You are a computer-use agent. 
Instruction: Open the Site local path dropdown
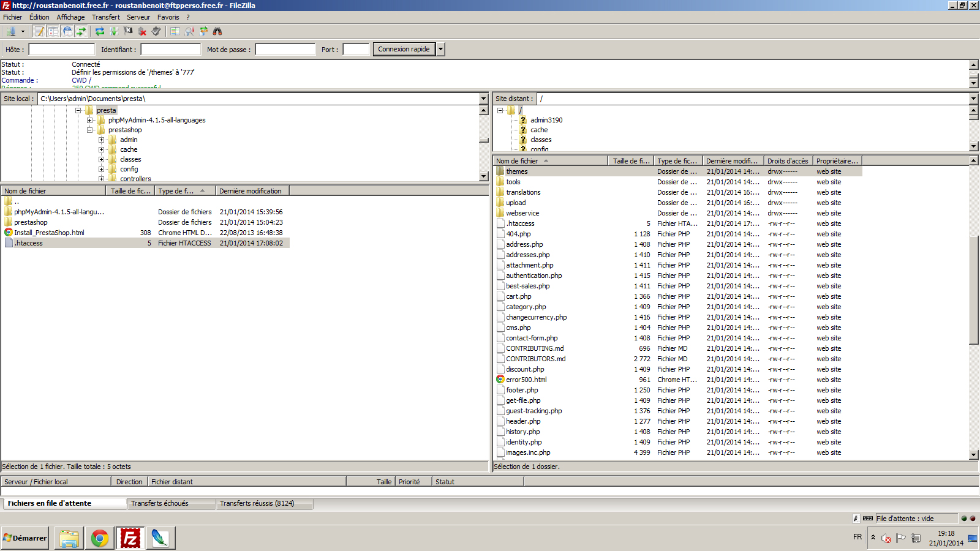(x=484, y=99)
